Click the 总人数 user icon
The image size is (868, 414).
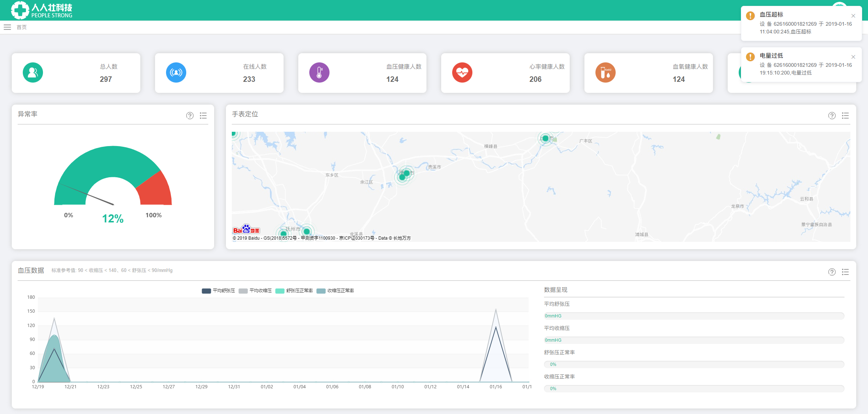click(x=33, y=73)
